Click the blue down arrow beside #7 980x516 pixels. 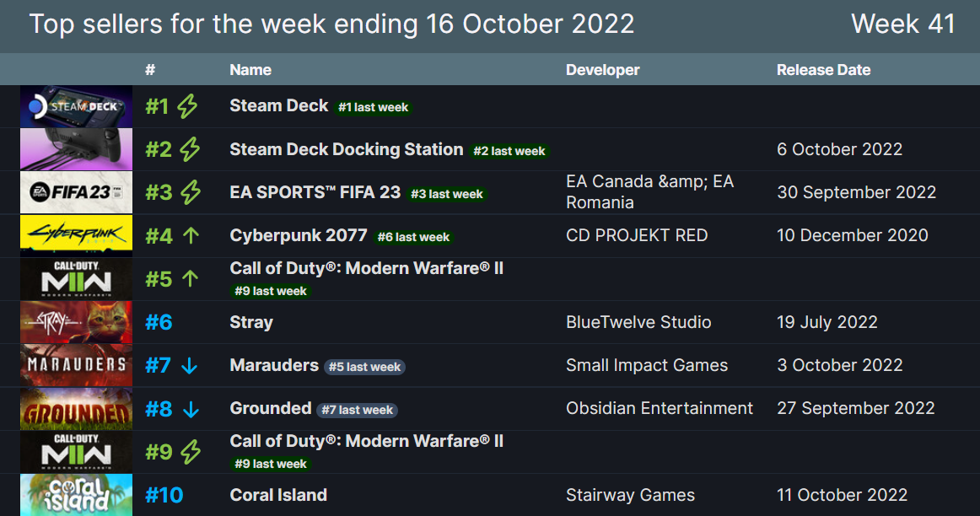click(x=190, y=365)
